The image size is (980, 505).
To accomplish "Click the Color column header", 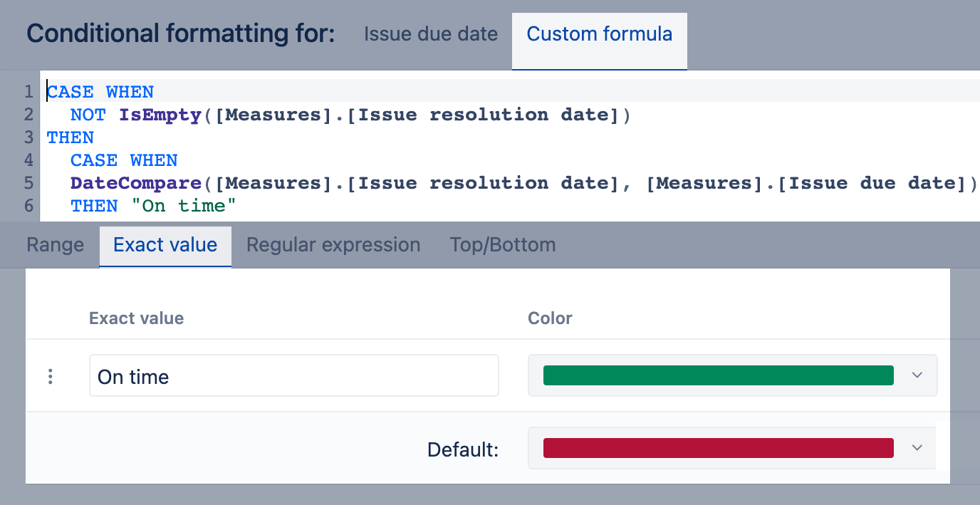I will 550,318.
